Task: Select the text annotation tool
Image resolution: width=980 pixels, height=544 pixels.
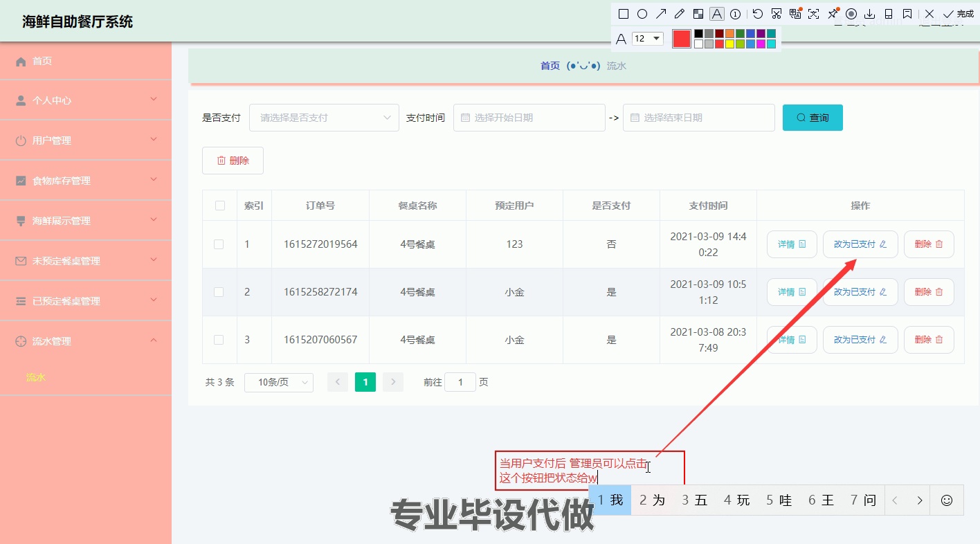Action: tap(717, 14)
